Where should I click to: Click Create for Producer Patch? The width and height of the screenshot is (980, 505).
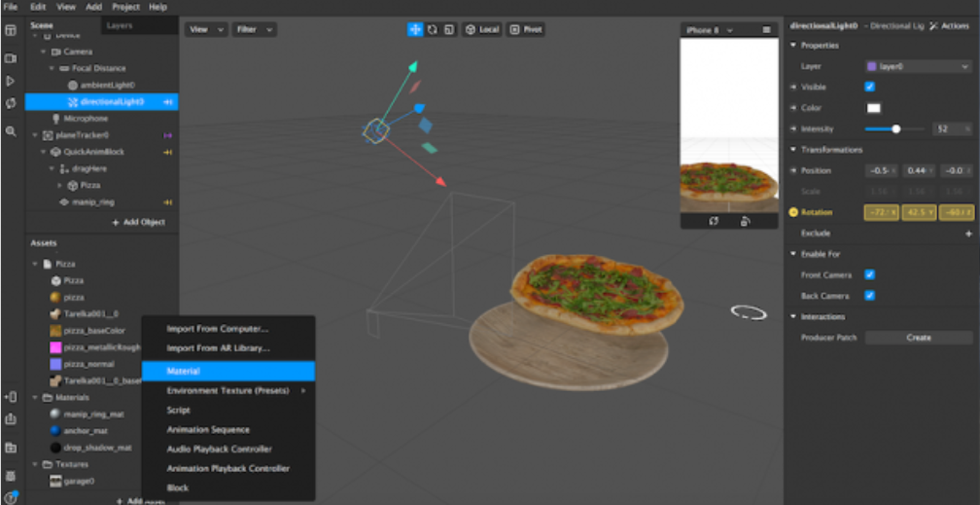[x=919, y=338]
